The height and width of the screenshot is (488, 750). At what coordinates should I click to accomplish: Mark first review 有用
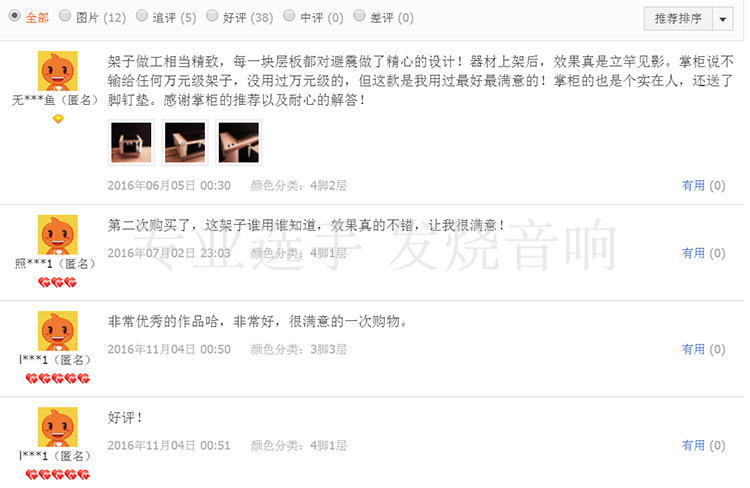click(x=703, y=185)
